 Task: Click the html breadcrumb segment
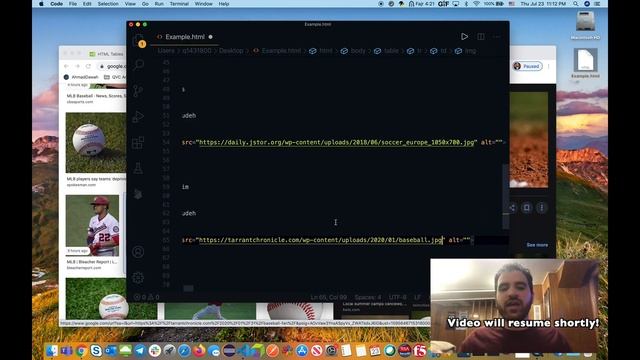326,51
